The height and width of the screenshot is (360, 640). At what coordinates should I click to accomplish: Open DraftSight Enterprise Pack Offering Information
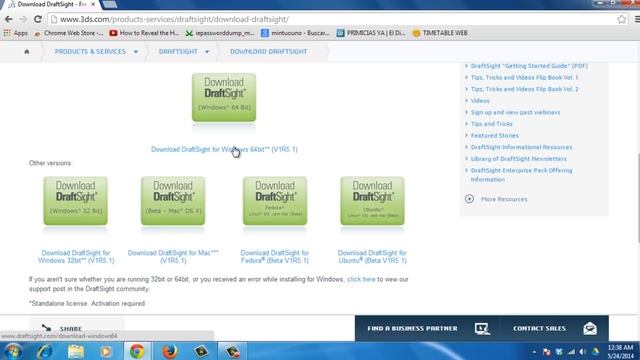[521, 175]
